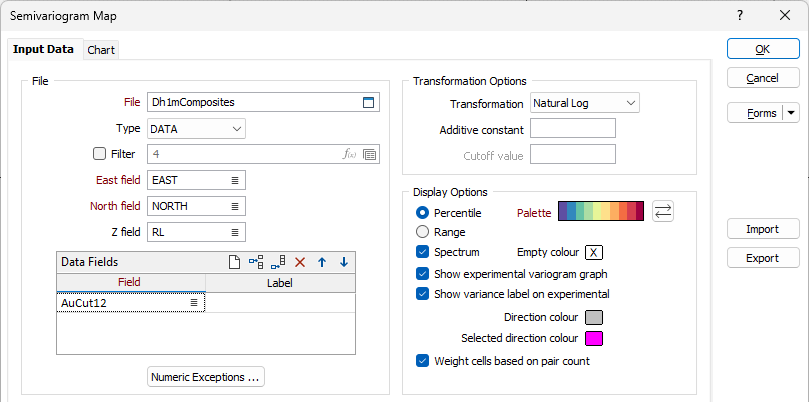809x402 pixels.
Task: Uncheck Show experimental variogram graph
Action: point(423,273)
